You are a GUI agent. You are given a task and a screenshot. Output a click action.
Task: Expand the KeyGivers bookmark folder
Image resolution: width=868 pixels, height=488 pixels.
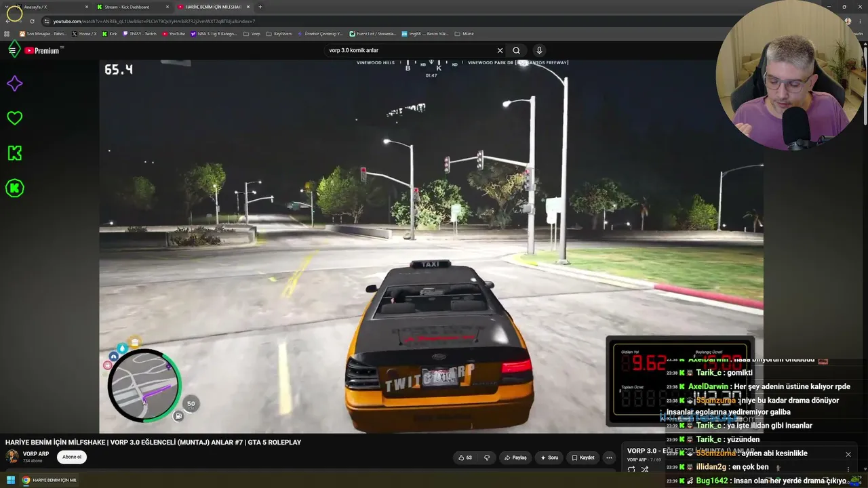click(x=279, y=34)
